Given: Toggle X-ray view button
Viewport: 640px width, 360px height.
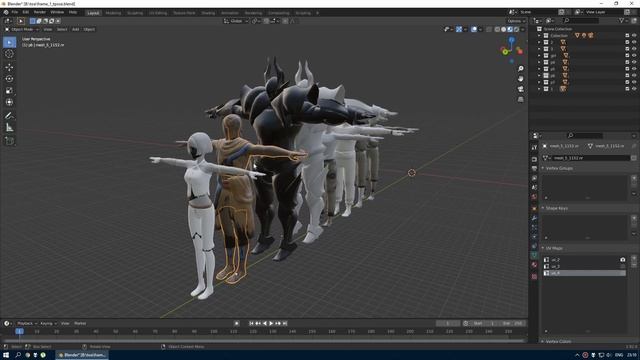Looking at the screenshot, I should click(x=489, y=29).
